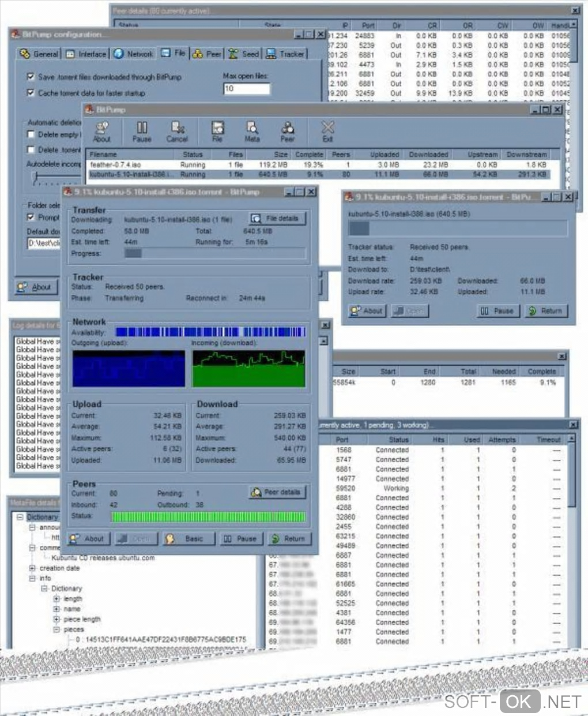Expand the name tree node
Screen dimensions: 588x716
[x=56, y=609]
